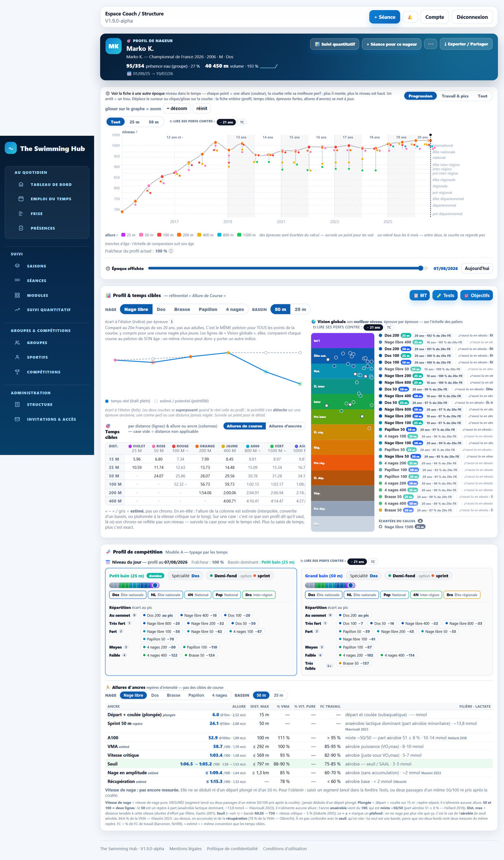Screen dimensions: 504x860
Task: Select 25 m pool filter above level graph
Action: pyautogui.click(x=135, y=122)
